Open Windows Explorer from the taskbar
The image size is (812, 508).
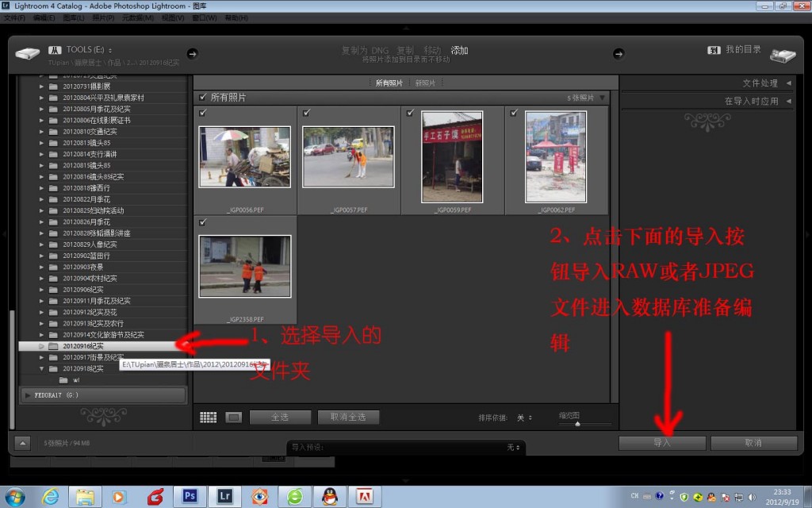click(x=85, y=497)
